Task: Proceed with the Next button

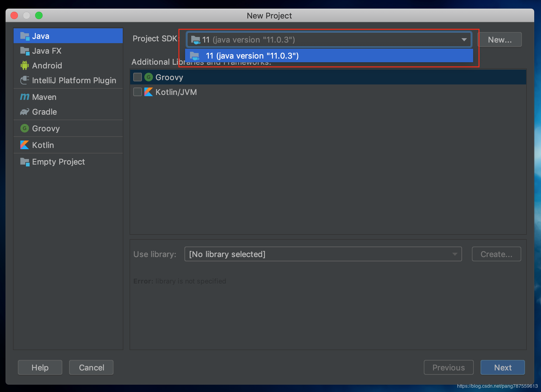Action: point(503,367)
